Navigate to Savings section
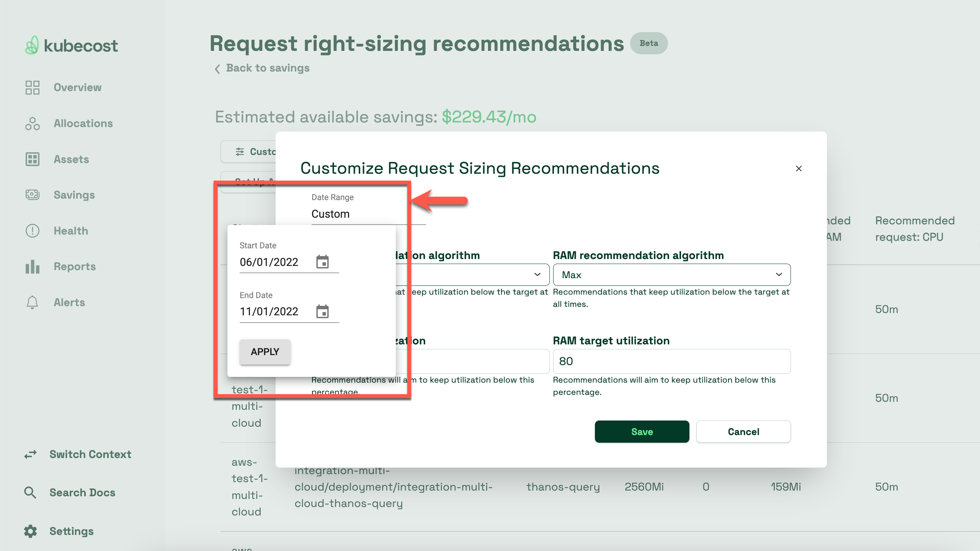 click(x=74, y=194)
